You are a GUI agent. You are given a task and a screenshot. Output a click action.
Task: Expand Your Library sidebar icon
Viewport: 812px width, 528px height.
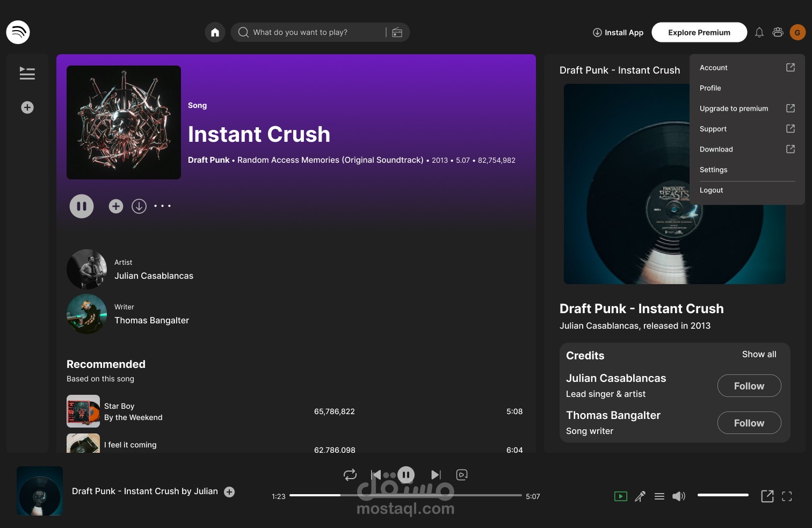(x=27, y=73)
